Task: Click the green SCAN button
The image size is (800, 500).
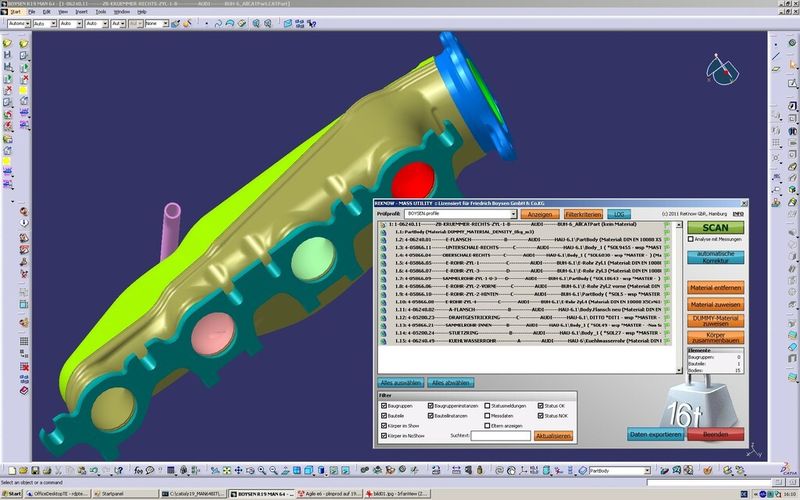Action: click(x=715, y=228)
